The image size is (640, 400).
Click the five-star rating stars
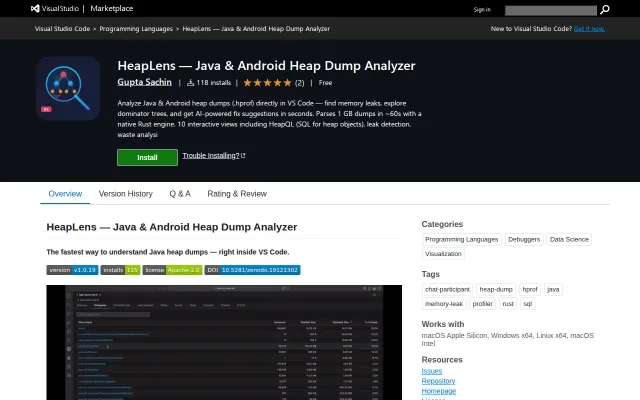(267, 83)
